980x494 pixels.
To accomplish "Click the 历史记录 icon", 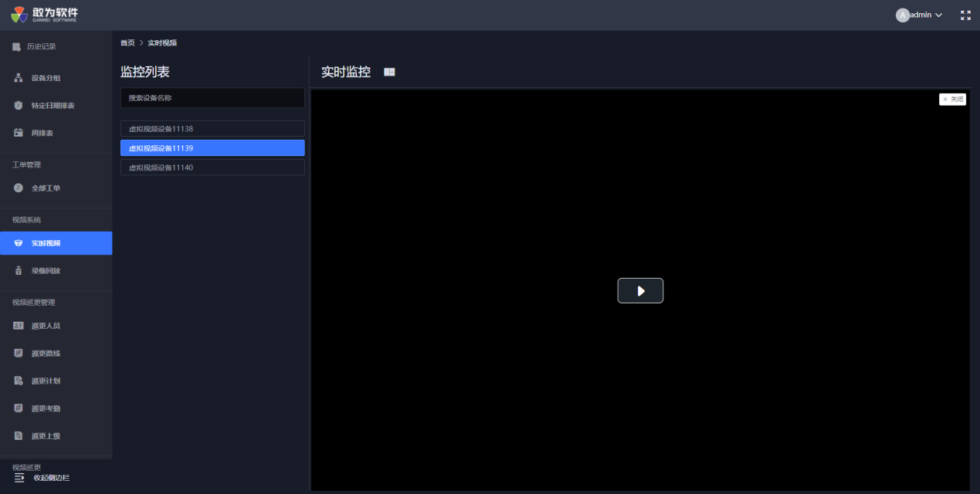I will [16, 47].
